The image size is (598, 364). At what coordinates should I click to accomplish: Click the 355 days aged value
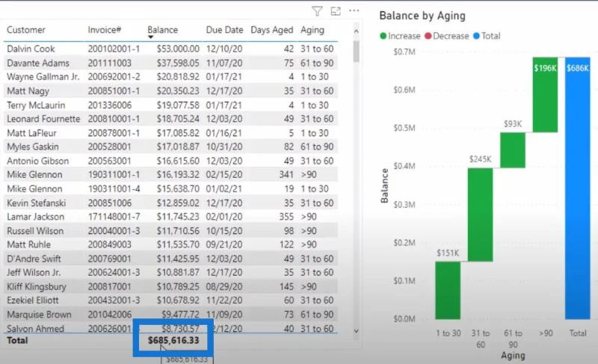(286, 217)
